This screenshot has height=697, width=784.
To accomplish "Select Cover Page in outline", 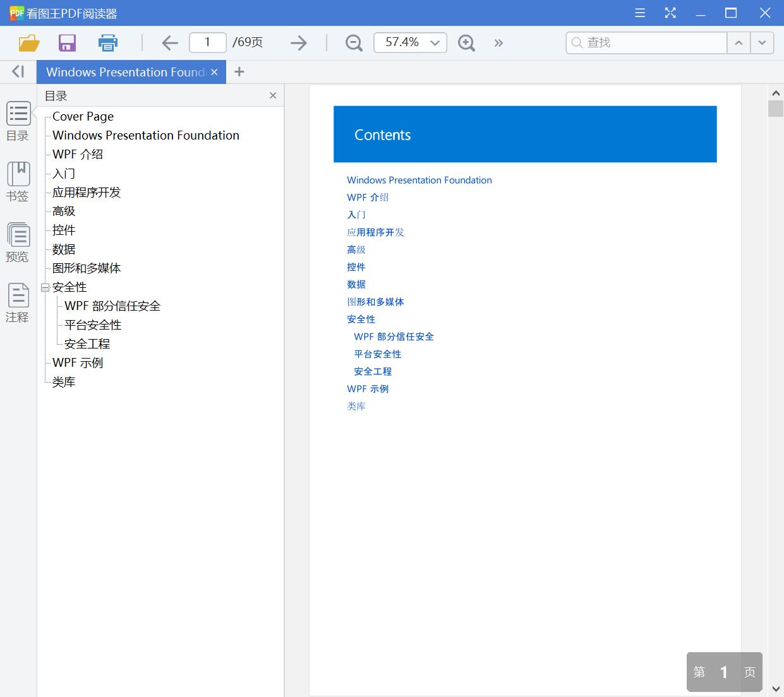I will (83, 116).
